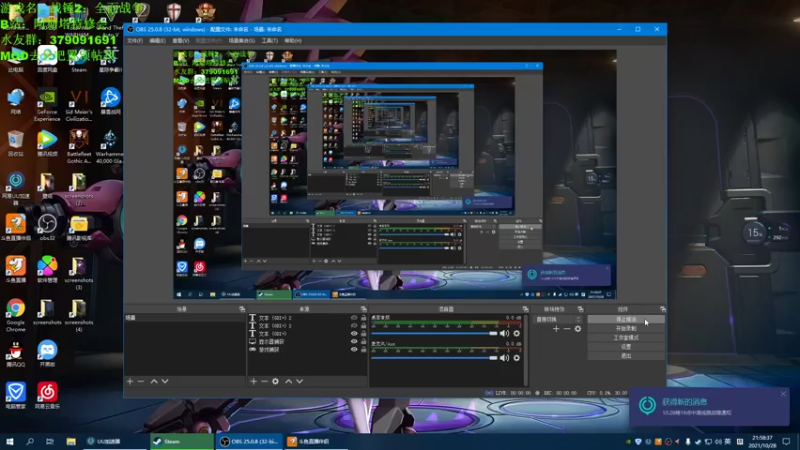Open Windows Start menu button

pyautogui.click(x=10, y=442)
